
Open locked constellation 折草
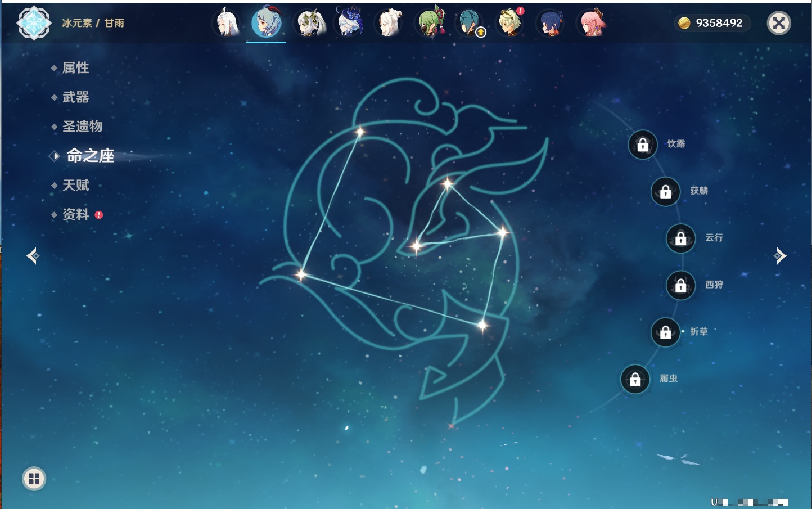point(666,332)
